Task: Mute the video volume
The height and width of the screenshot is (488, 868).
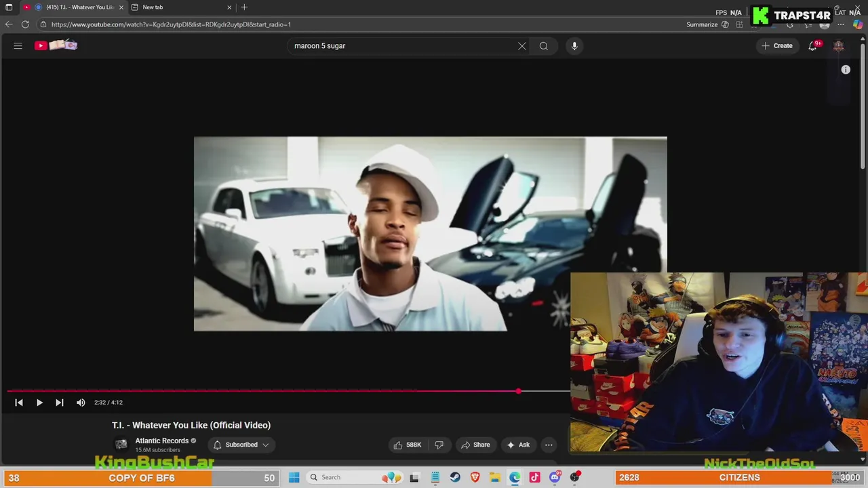Action: (81, 403)
